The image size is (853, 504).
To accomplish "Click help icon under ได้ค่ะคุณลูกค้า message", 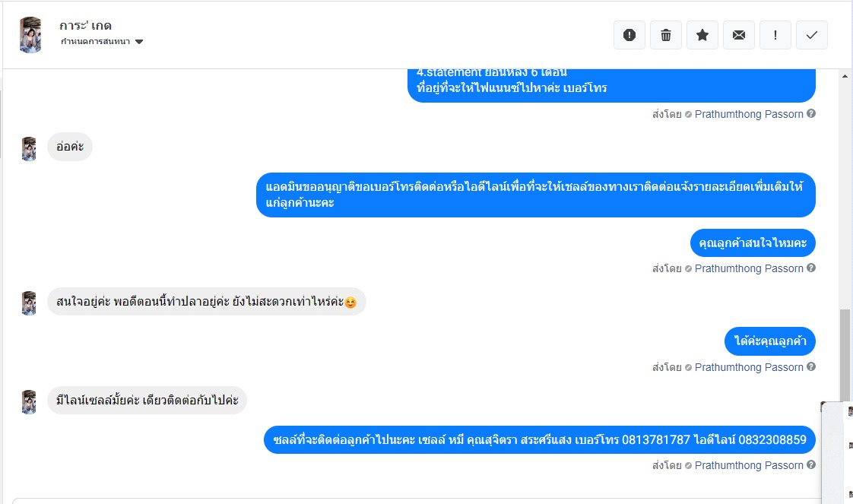I will click(x=811, y=367).
